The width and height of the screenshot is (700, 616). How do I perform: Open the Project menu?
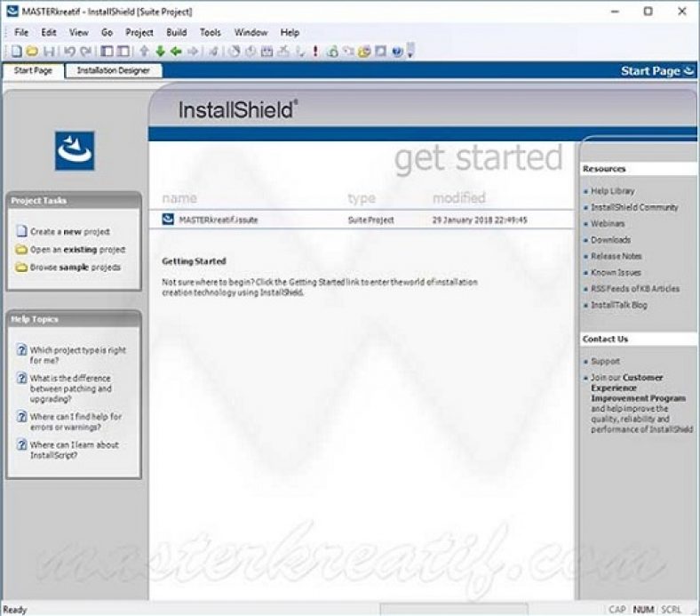(x=139, y=32)
